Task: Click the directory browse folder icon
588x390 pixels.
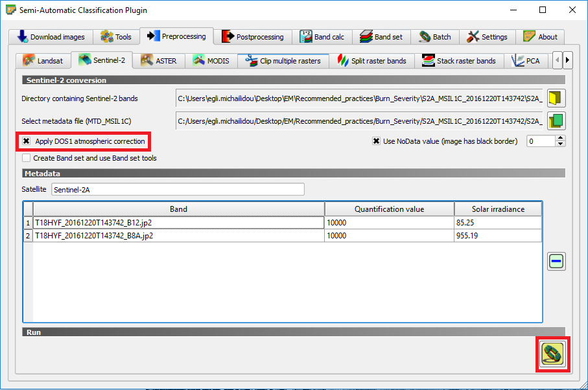Action: click(x=557, y=98)
